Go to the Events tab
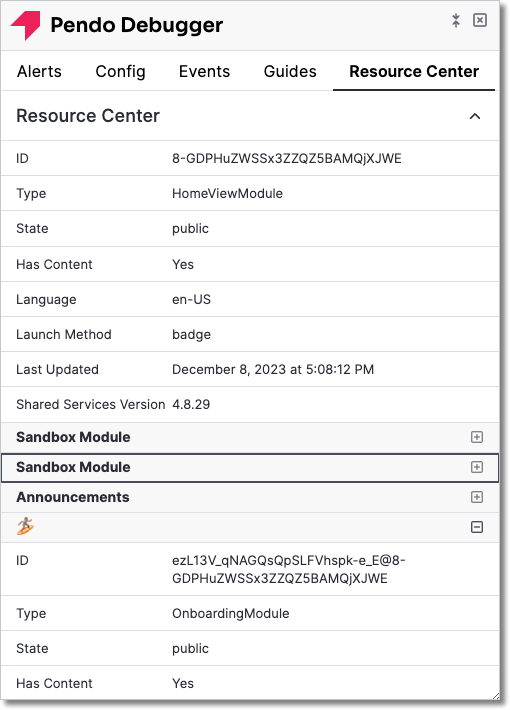 click(204, 72)
